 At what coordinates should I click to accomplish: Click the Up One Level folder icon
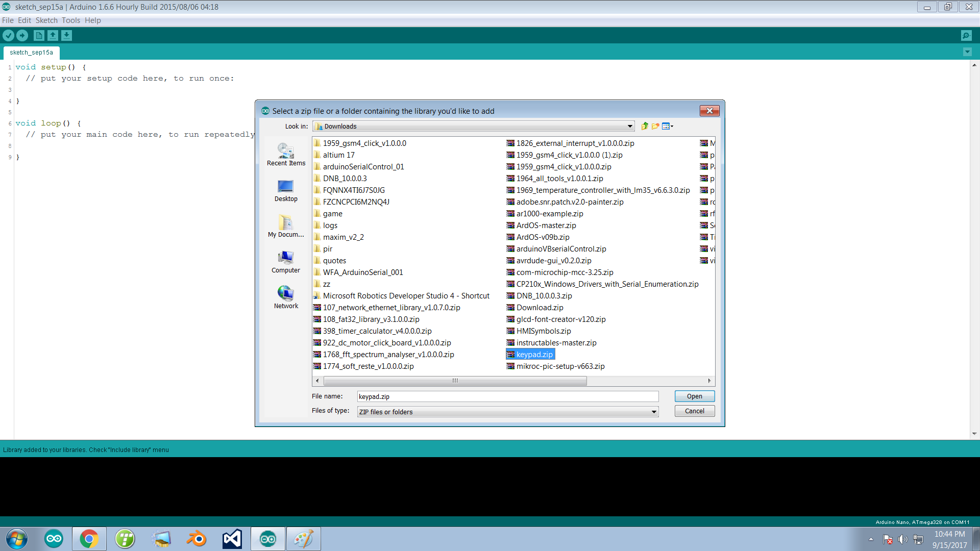tap(645, 126)
